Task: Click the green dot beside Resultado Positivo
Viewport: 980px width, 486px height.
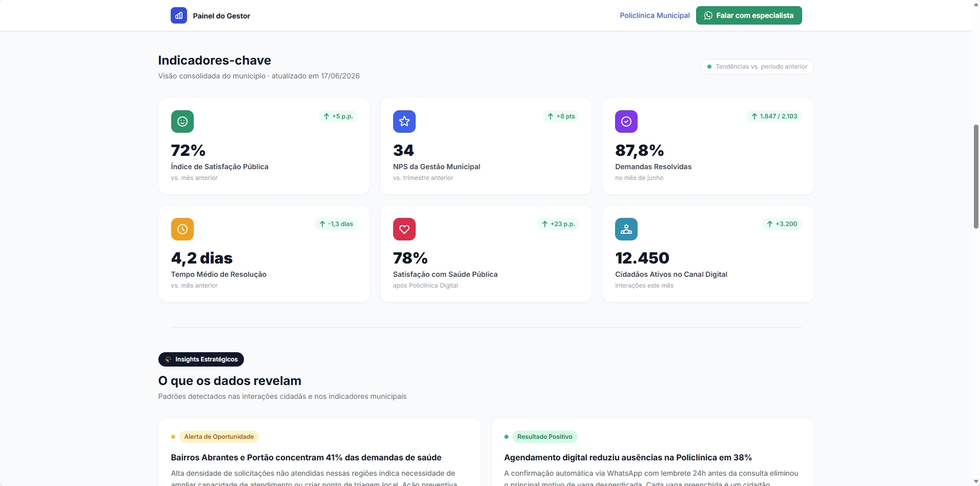Action: [x=506, y=437]
